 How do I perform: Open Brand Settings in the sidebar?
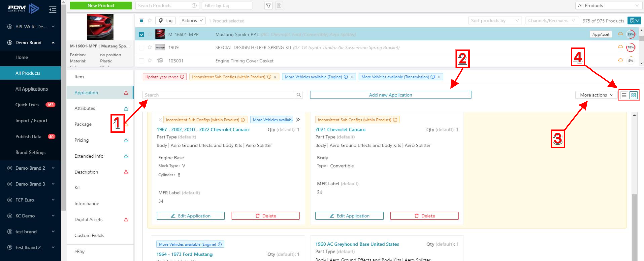[x=31, y=153]
